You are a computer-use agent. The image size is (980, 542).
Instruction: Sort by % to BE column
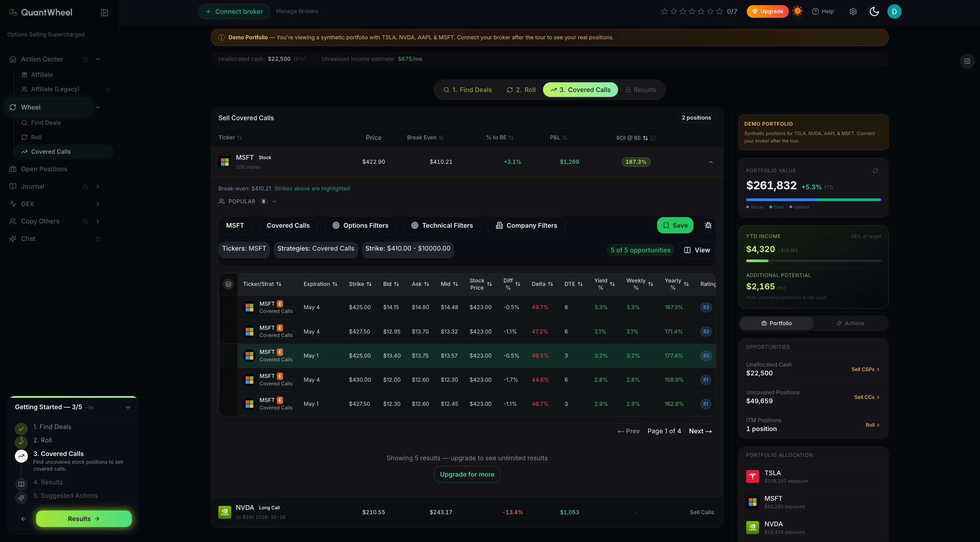pyautogui.click(x=499, y=137)
